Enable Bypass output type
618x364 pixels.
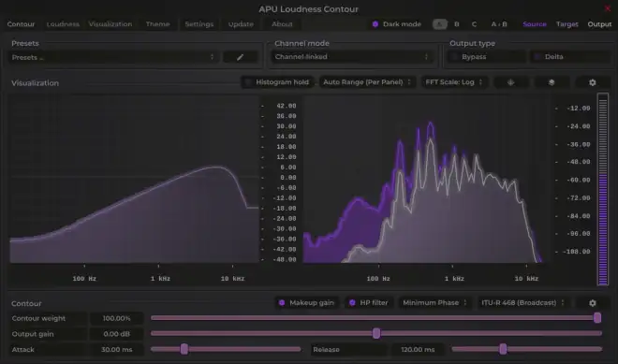click(486, 57)
